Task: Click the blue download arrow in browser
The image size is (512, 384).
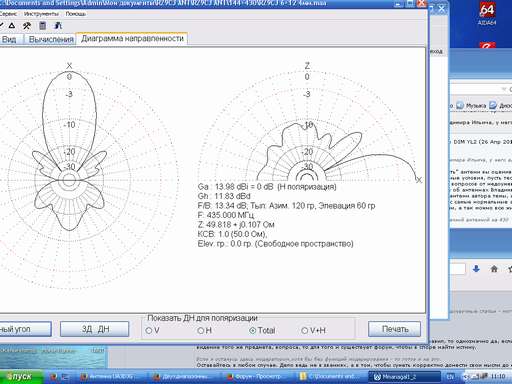Action: coord(476,269)
